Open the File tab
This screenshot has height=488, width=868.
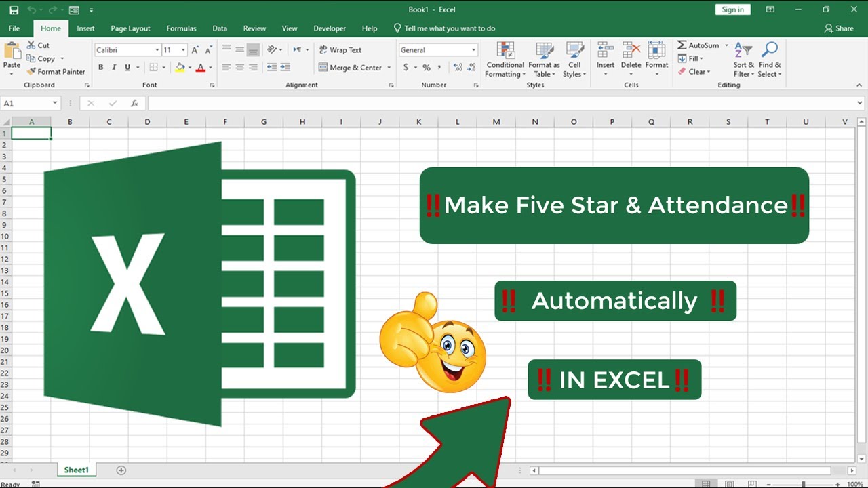coord(14,28)
